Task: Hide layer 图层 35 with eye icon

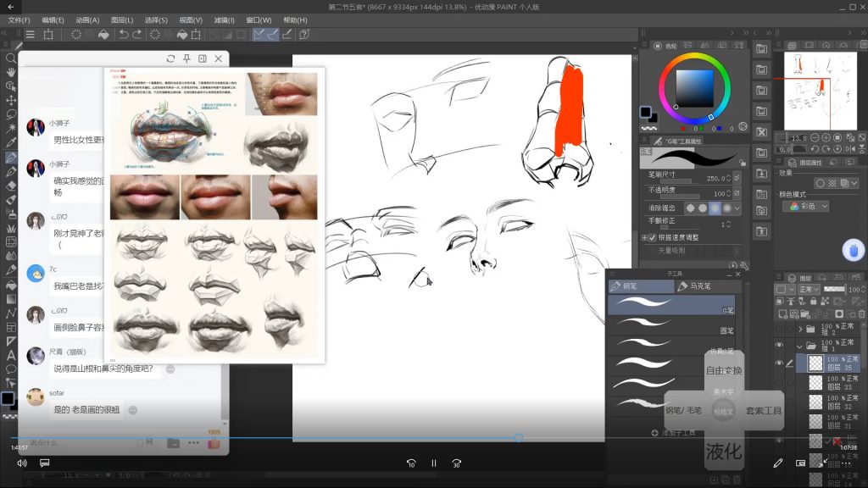Action: click(779, 363)
